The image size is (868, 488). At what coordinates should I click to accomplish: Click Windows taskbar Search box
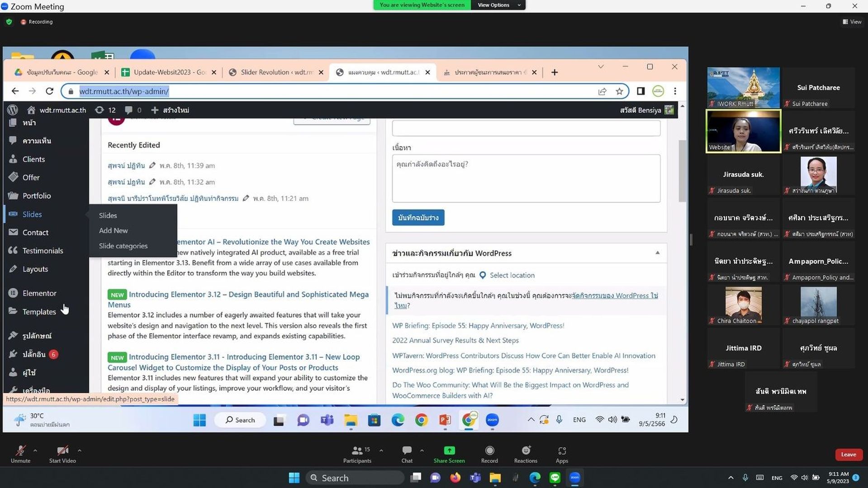point(355,478)
